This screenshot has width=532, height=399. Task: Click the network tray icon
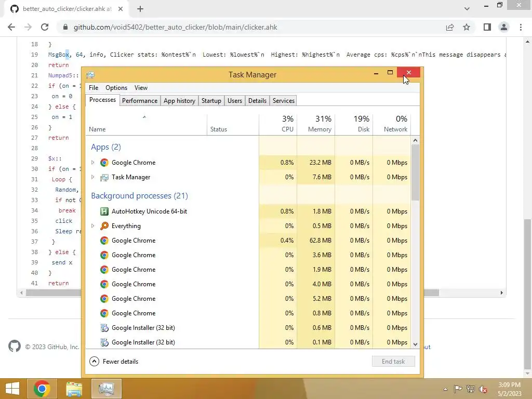[471, 389]
